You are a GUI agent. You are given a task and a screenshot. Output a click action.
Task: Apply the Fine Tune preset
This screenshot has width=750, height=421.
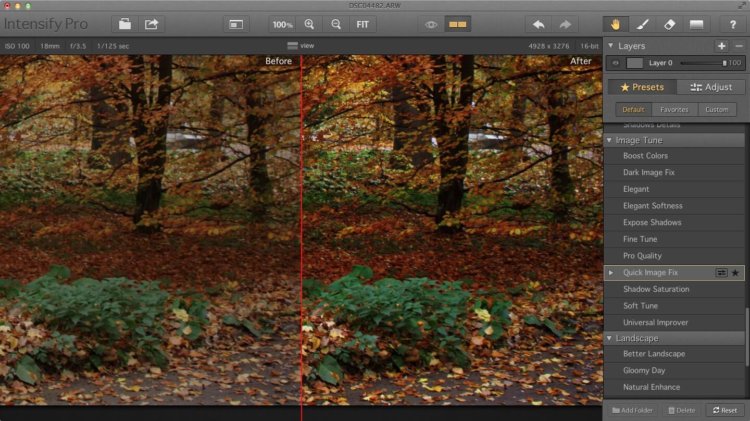coord(674,239)
